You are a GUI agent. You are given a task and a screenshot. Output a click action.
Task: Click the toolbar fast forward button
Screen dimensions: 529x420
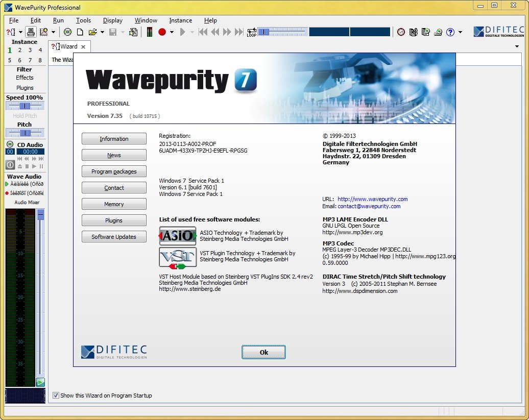[x=227, y=32]
